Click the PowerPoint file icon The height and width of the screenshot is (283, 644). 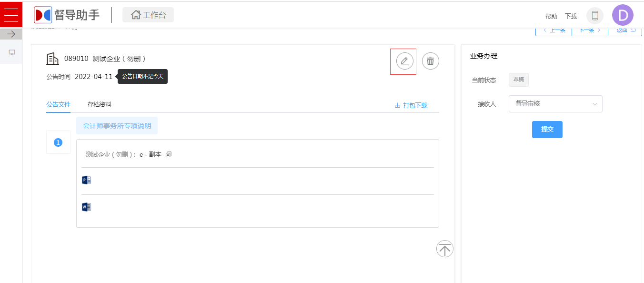(86, 180)
